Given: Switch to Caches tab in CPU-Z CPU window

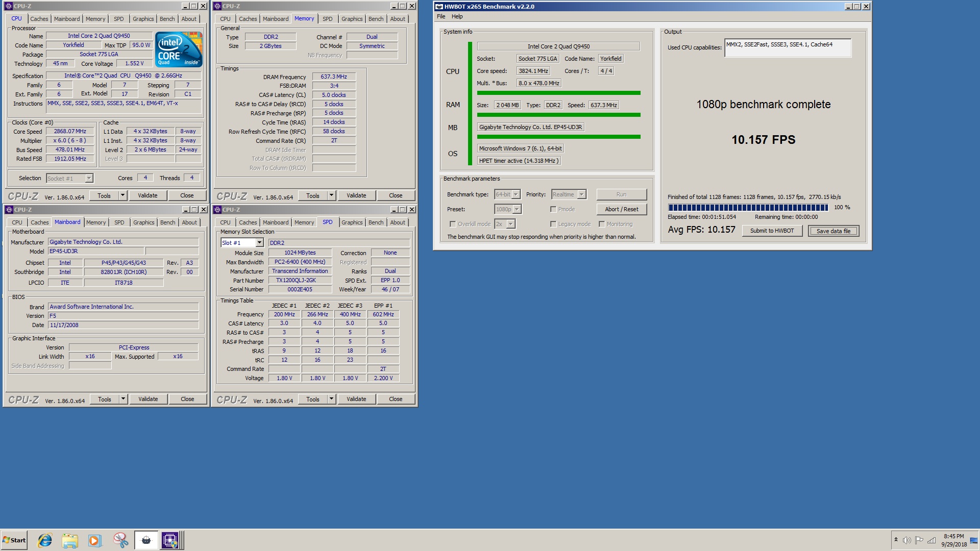Looking at the screenshot, I should pyautogui.click(x=39, y=19).
